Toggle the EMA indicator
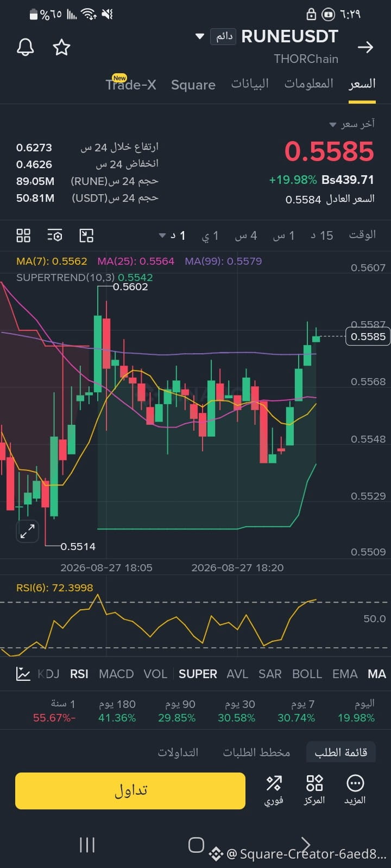The image size is (391, 868). (345, 674)
